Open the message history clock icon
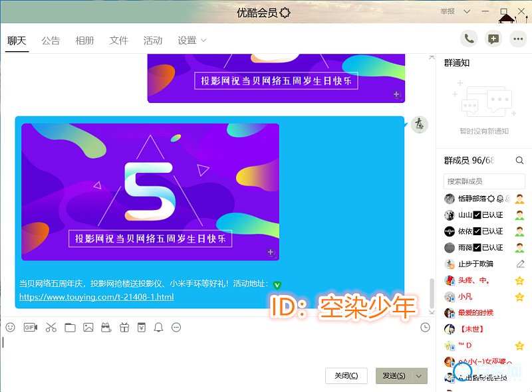Viewport: 532px width, 392px height. (x=426, y=328)
